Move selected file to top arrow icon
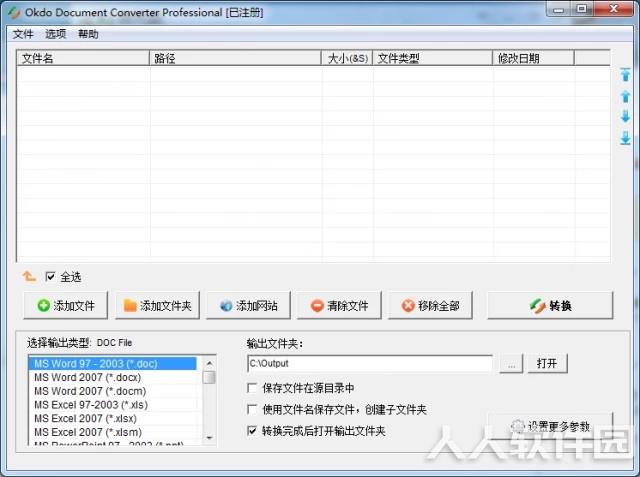Image resolution: width=640 pixels, height=477 pixels. coord(625,75)
